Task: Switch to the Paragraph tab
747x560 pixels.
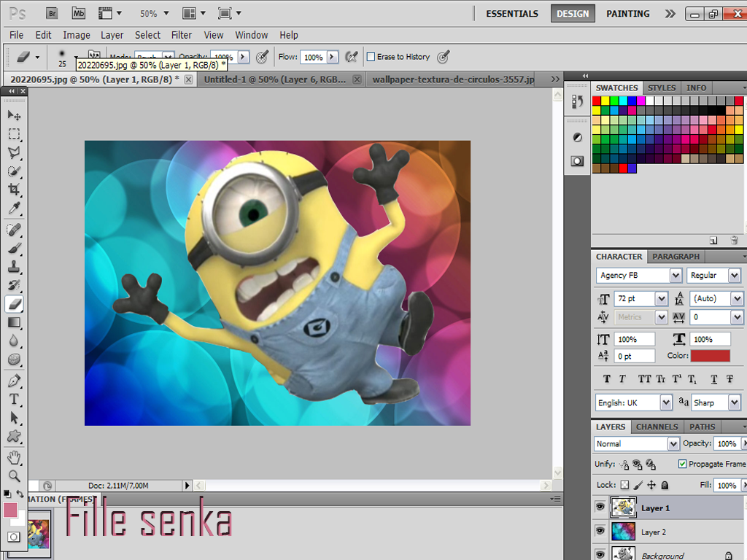Action: pos(676,256)
